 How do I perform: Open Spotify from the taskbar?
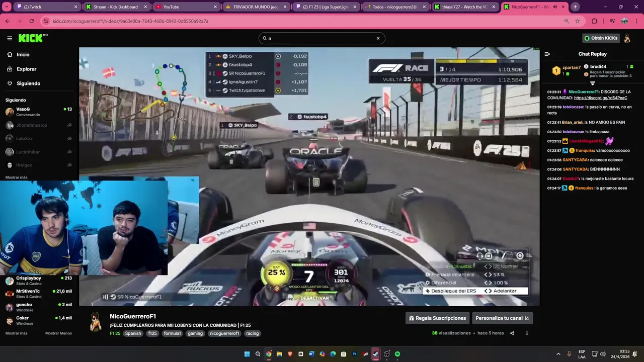[x=397, y=354]
